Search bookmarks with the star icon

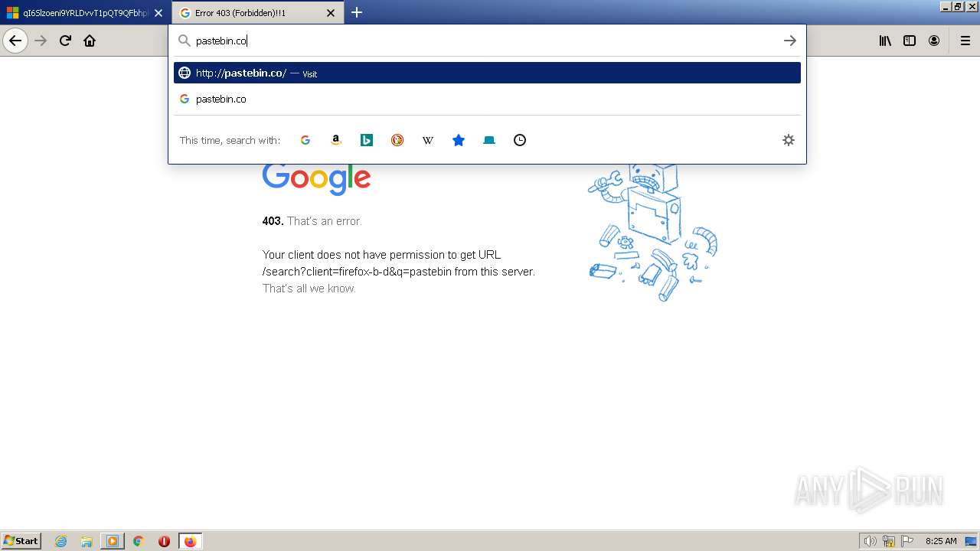coord(459,140)
